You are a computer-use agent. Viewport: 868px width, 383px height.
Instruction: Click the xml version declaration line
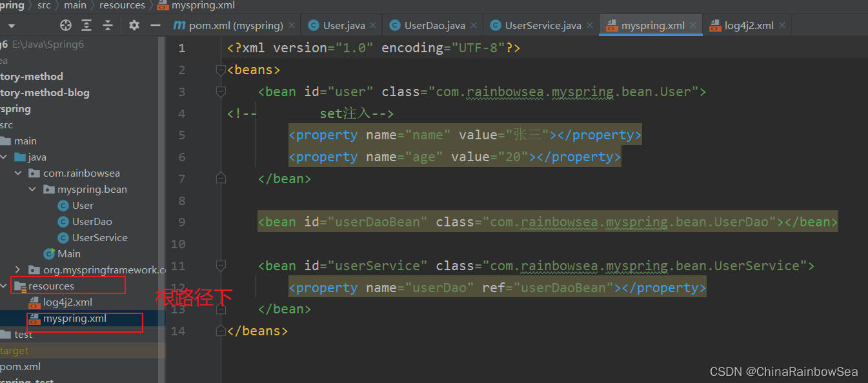(x=374, y=48)
